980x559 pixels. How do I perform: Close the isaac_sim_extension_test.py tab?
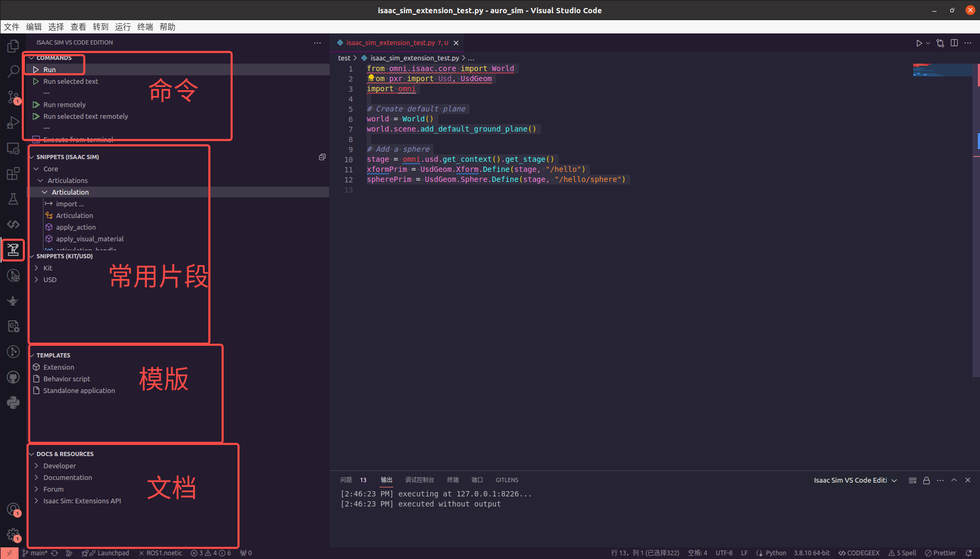click(x=456, y=43)
